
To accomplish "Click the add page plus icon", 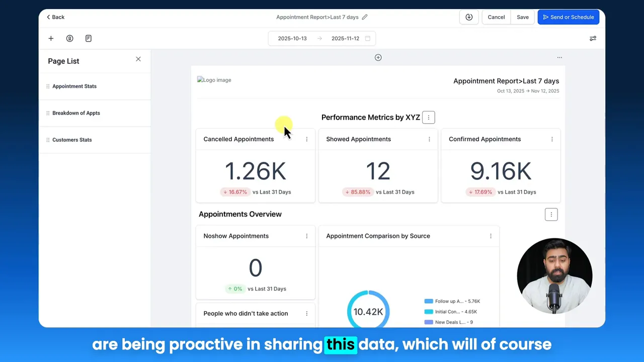I will 50,38.
